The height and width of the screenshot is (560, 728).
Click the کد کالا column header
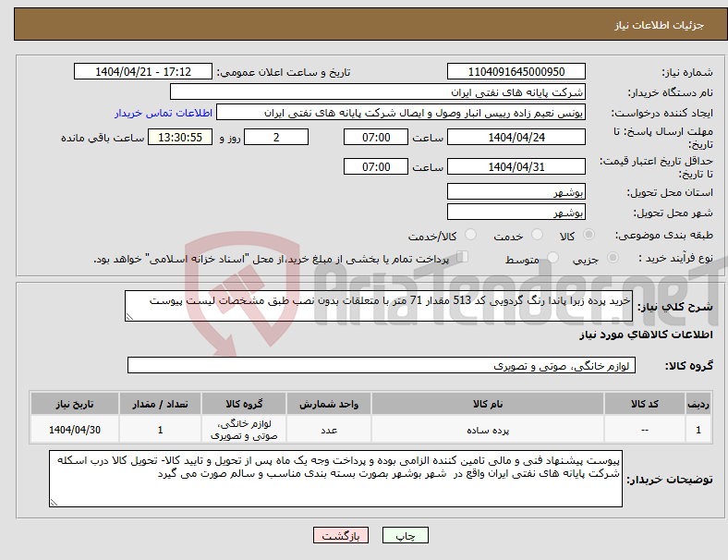(x=645, y=404)
